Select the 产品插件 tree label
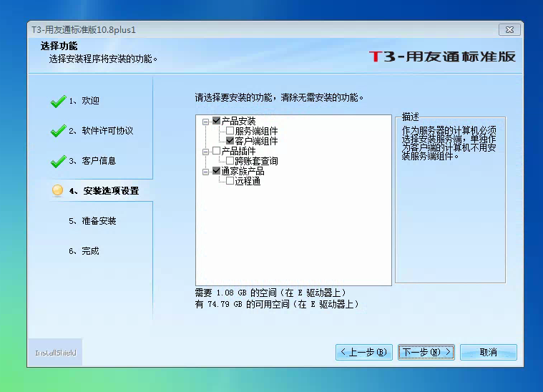This screenshot has height=392, width=543. (x=238, y=151)
